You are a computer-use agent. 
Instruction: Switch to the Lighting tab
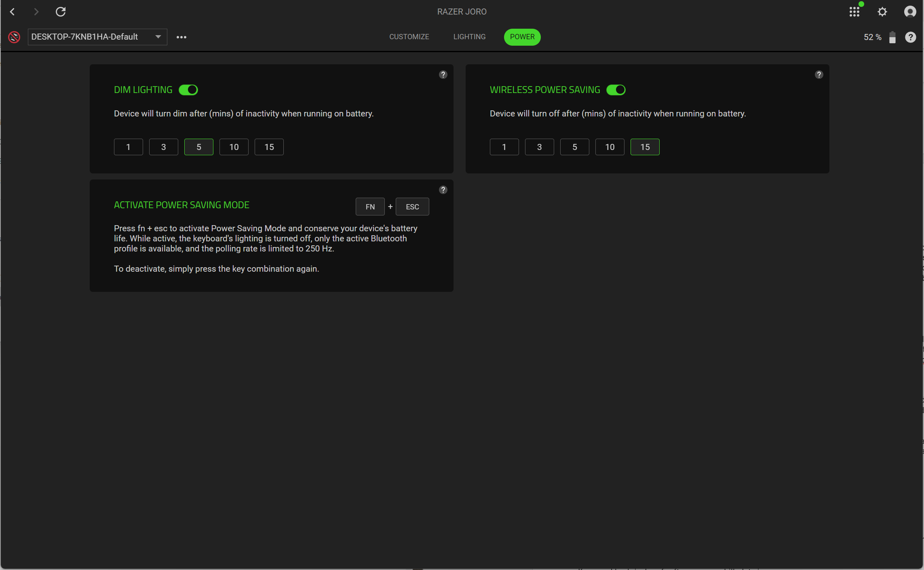click(x=469, y=37)
